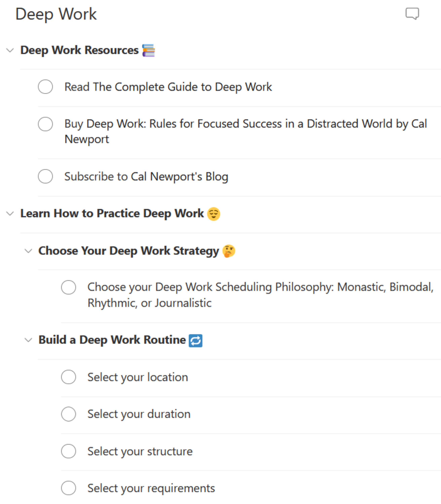The image size is (441, 504).
Task: Check off 'Select your location'
Action: [x=69, y=377]
